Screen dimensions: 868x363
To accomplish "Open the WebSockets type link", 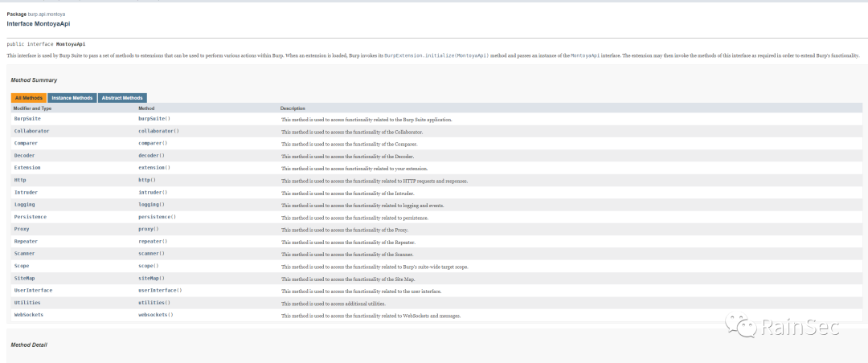I will pos(29,315).
